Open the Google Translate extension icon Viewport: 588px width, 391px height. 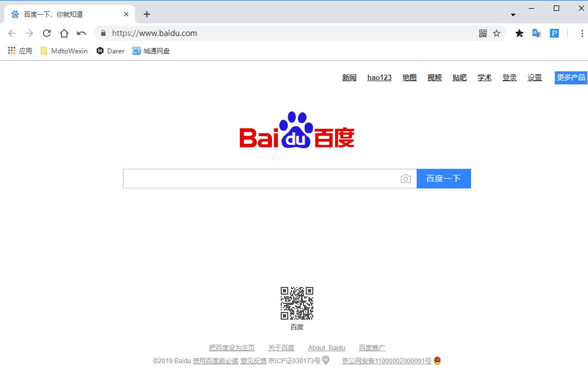tap(537, 33)
